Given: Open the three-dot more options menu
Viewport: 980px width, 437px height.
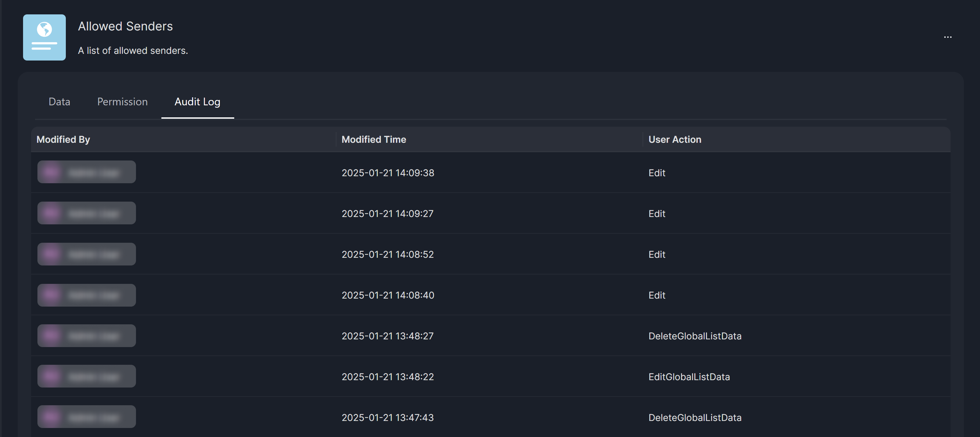Looking at the screenshot, I should [x=947, y=37].
